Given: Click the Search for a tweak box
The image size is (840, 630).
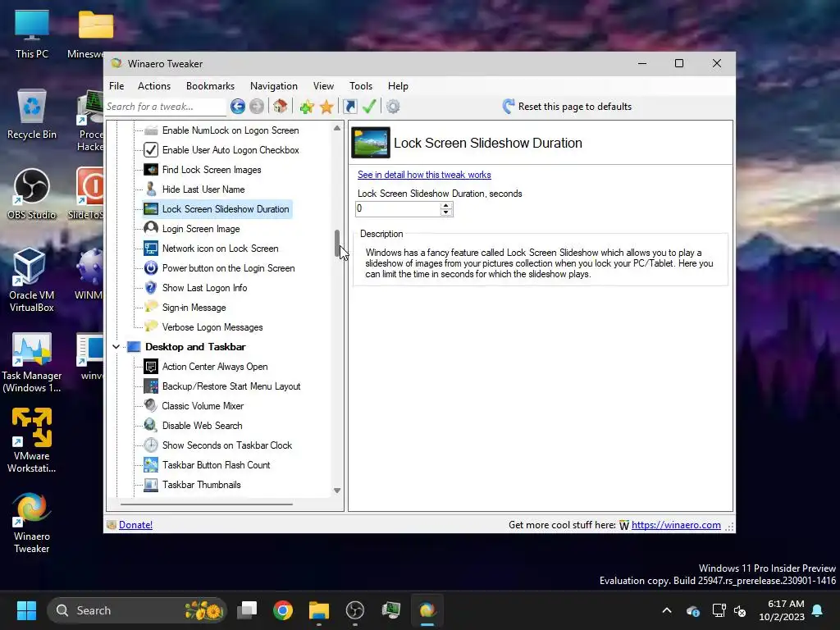Looking at the screenshot, I should click(166, 107).
